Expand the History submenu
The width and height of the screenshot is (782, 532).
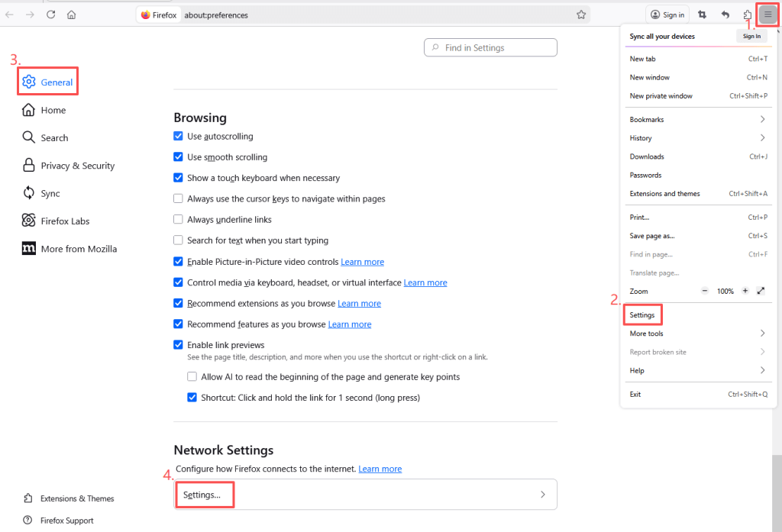[761, 138]
